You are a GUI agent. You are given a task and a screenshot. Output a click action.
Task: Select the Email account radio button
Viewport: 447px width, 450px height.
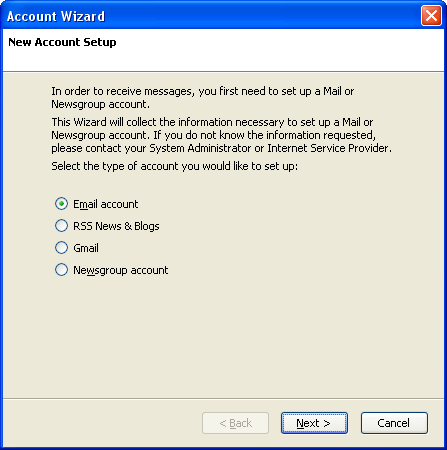[x=61, y=204]
